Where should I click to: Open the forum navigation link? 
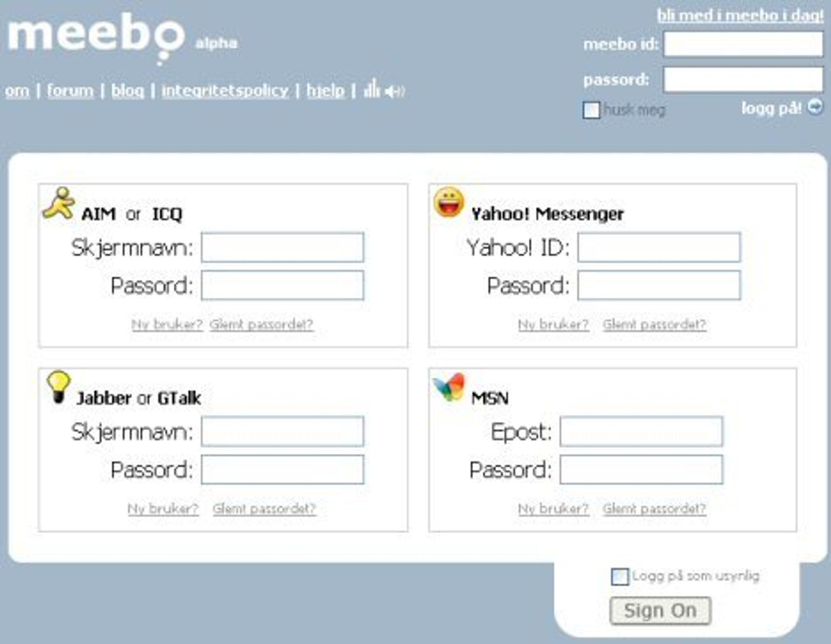[x=70, y=91]
